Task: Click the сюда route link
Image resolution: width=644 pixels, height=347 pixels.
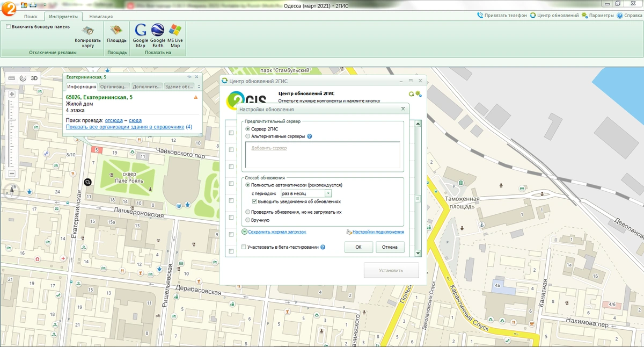Action: click(x=135, y=120)
